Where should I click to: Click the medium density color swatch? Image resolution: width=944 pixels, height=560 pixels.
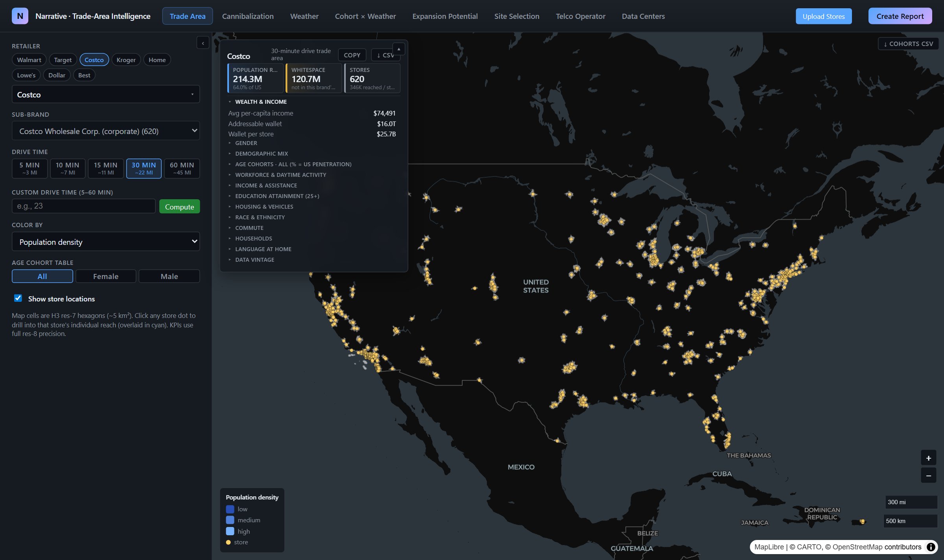[x=230, y=520]
